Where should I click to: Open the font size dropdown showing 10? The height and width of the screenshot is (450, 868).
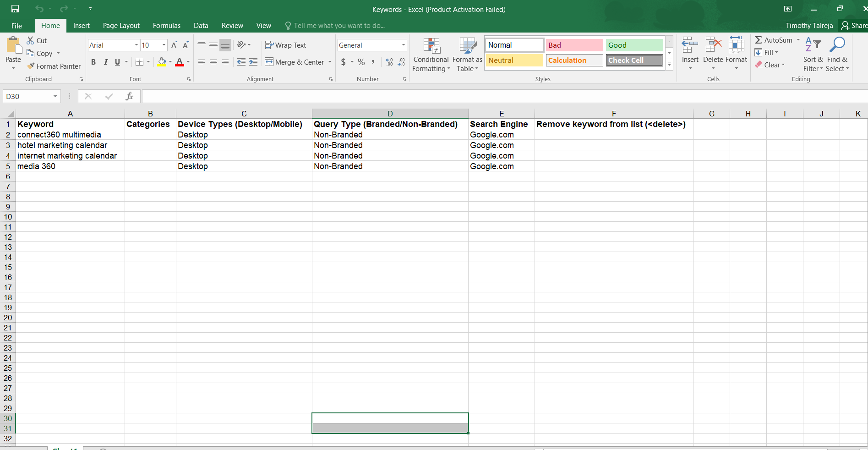164,45
